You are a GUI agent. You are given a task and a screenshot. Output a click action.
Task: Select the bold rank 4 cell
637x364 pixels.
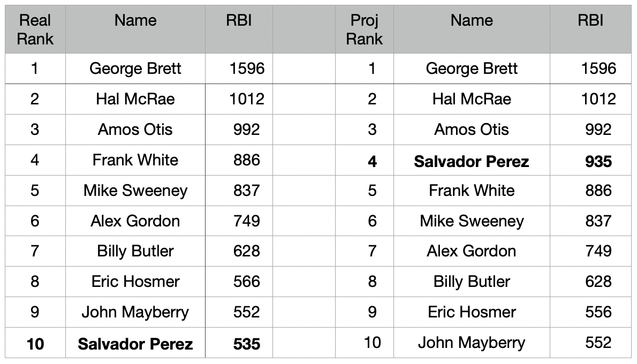[372, 161]
